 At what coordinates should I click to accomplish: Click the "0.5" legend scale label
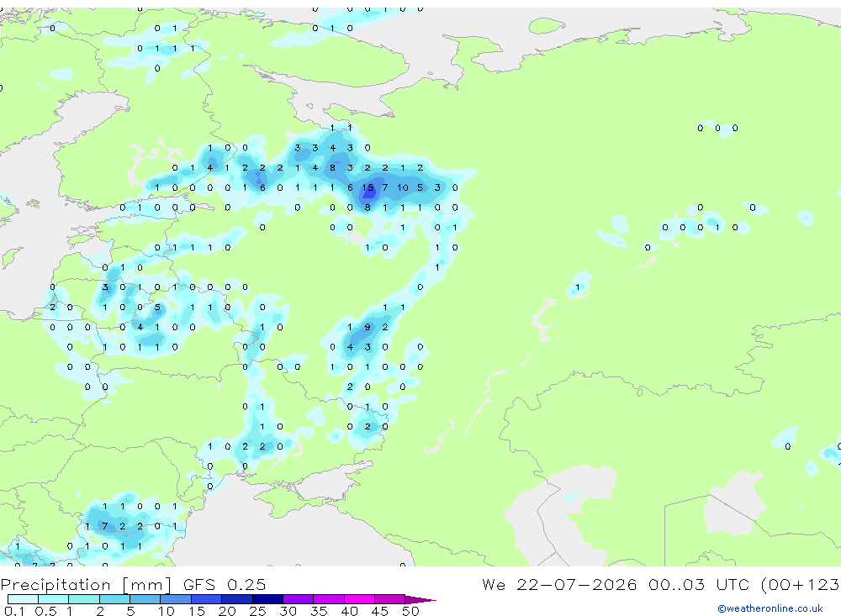pyautogui.click(x=45, y=611)
